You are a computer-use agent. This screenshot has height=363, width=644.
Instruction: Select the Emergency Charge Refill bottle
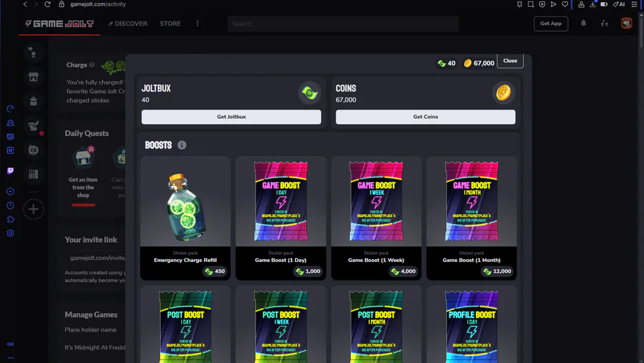click(x=185, y=205)
